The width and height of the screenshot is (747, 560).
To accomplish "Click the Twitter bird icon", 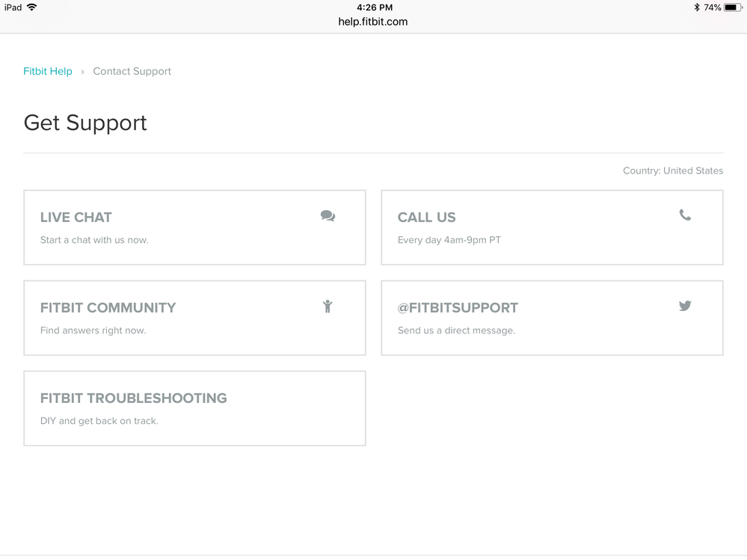I will (x=685, y=306).
